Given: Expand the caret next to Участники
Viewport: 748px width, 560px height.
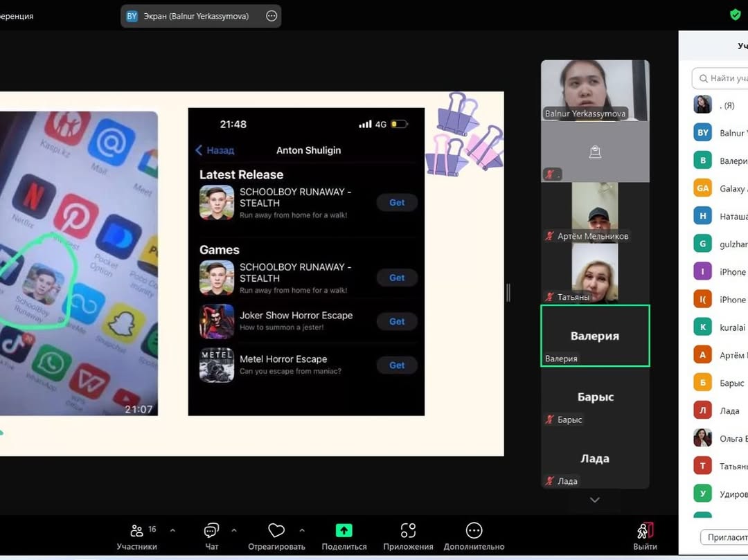Looking at the screenshot, I should tap(172, 530).
